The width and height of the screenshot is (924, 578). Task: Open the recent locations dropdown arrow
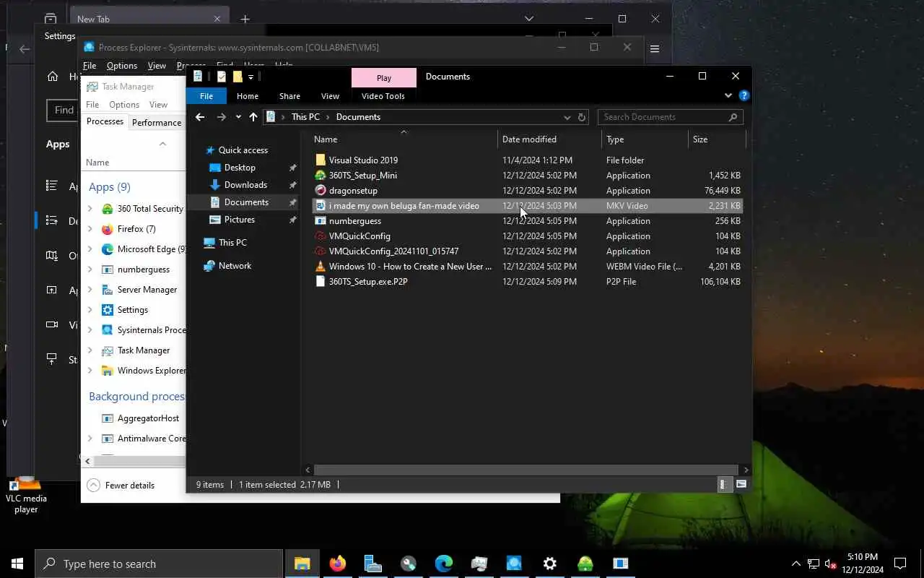coord(238,117)
